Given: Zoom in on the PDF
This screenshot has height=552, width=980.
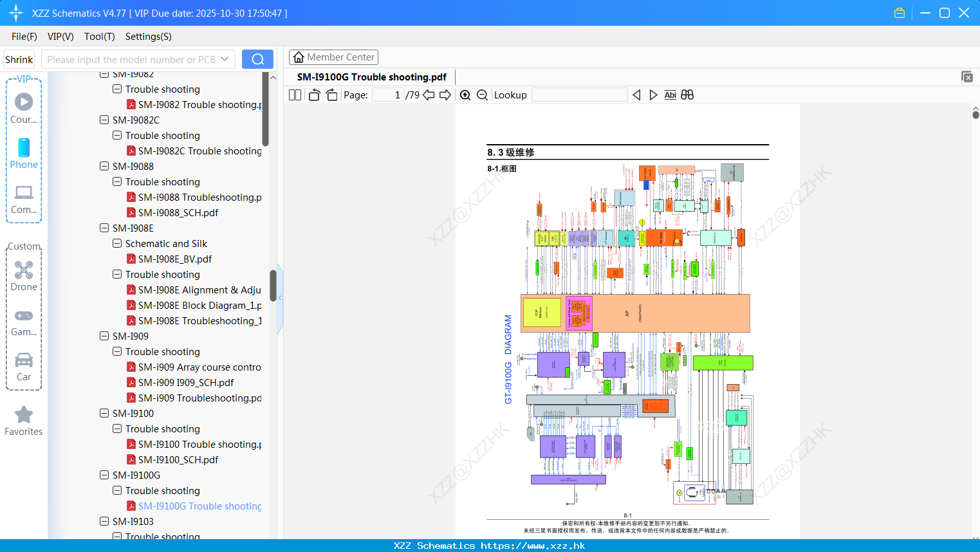Looking at the screenshot, I should (465, 95).
